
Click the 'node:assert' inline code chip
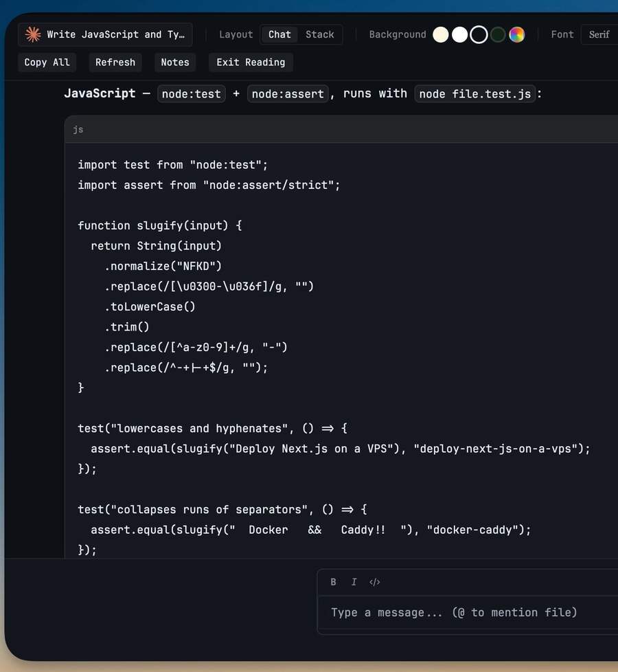coord(288,94)
